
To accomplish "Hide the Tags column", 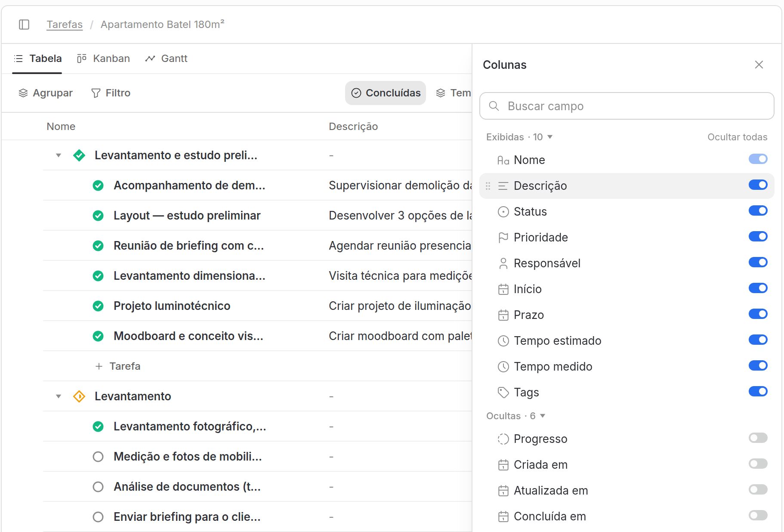I will click(x=758, y=392).
